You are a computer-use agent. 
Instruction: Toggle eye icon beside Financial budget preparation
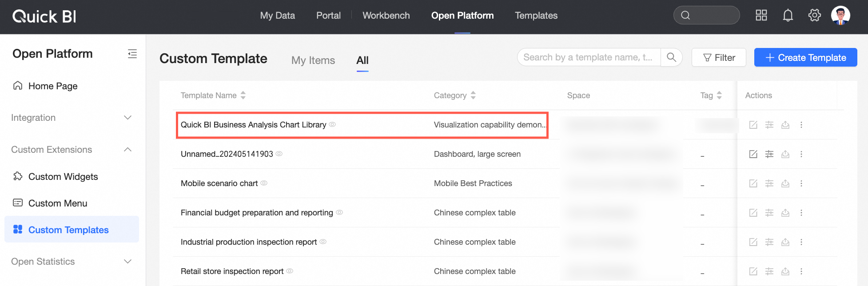point(339,212)
